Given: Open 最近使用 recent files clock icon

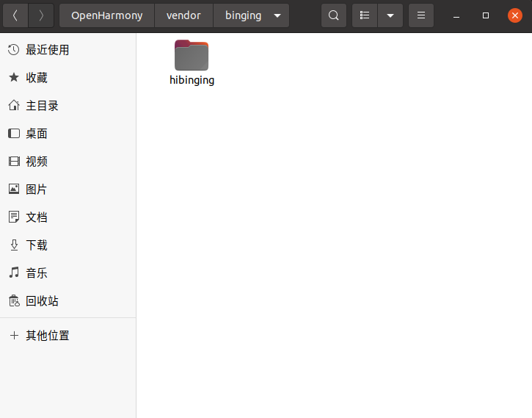Looking at the screenshot, I should 14,50.
